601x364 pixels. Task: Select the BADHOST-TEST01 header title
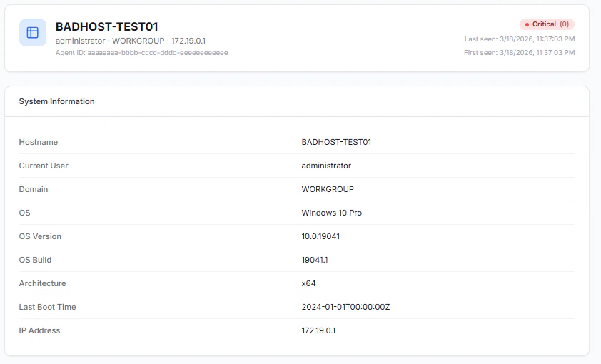(106, 26)
